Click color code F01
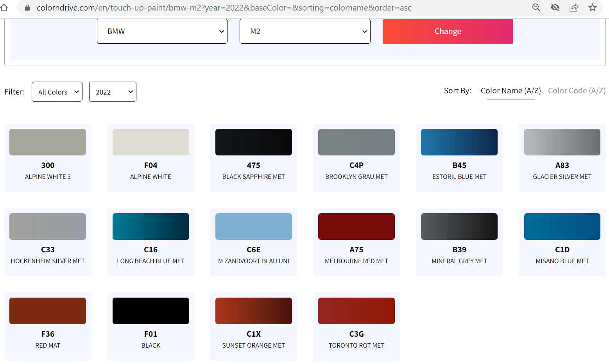609x364 pixels. (151, 334)
